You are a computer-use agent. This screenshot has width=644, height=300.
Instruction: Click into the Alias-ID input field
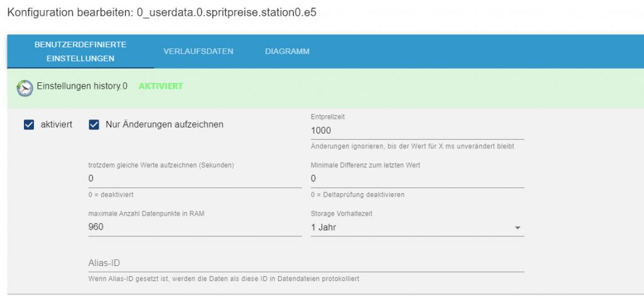point(306,263)
